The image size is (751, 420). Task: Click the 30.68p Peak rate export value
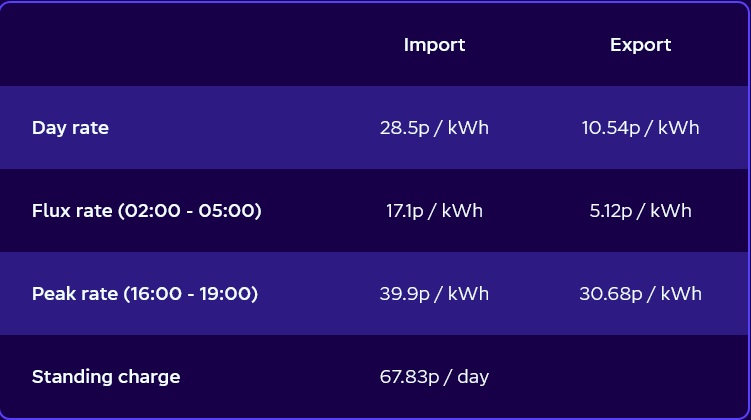click(x=640, y=294)
